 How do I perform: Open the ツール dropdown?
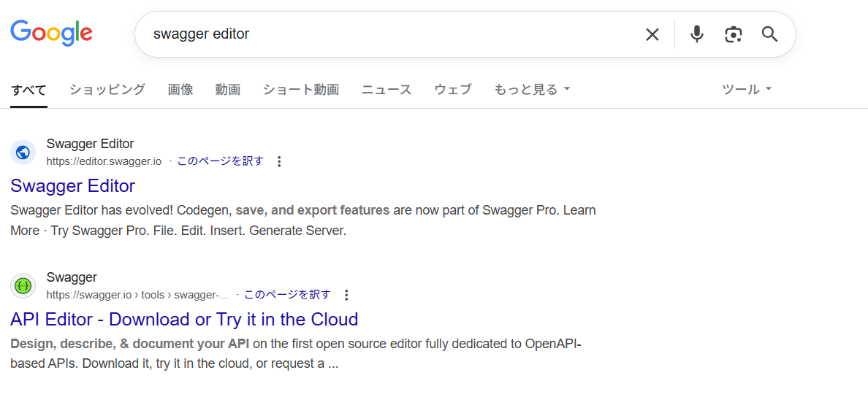click(x=747, y=90)
